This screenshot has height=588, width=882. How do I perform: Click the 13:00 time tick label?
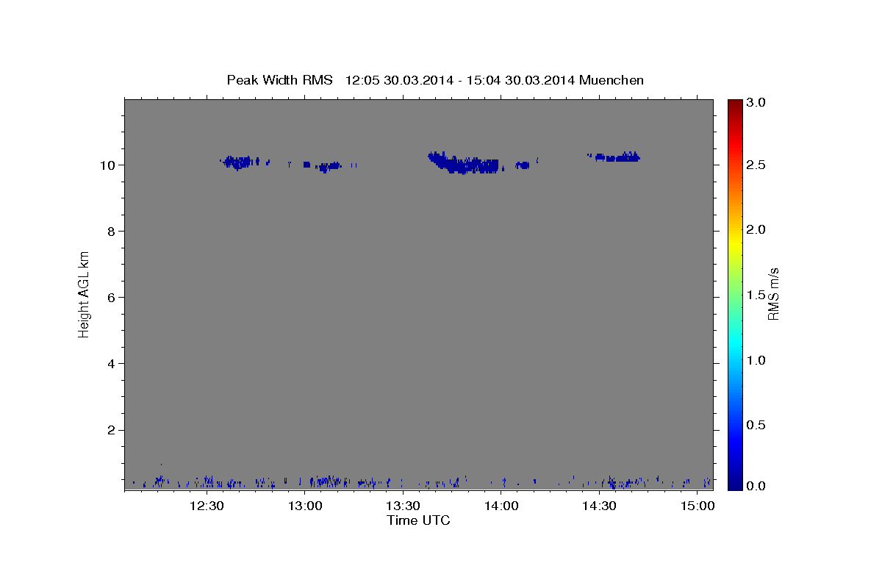(x=305, y=506)
